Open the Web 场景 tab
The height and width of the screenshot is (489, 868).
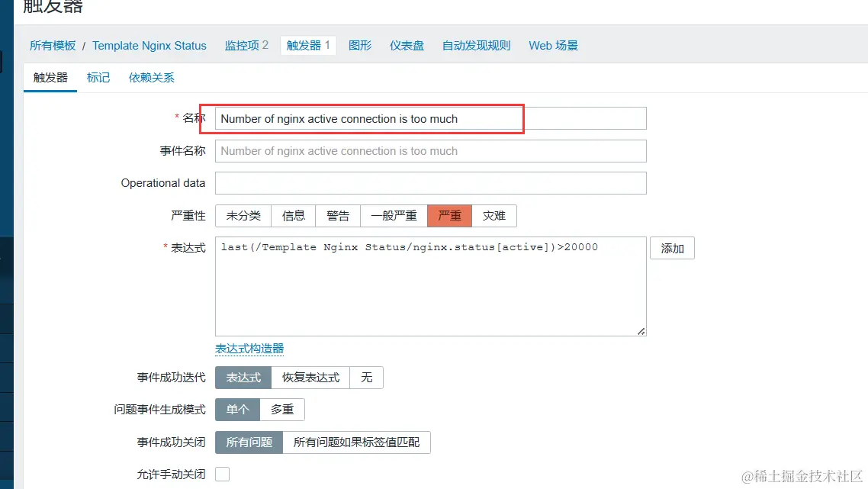(553, 46)
